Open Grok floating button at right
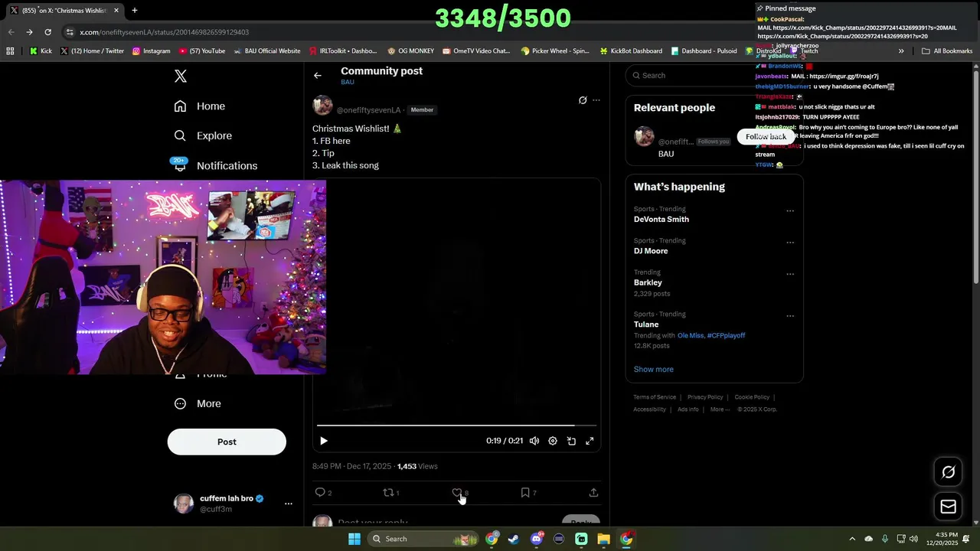Image resolution: width=980 pixels, height=551 pixels. pos(948,472)
